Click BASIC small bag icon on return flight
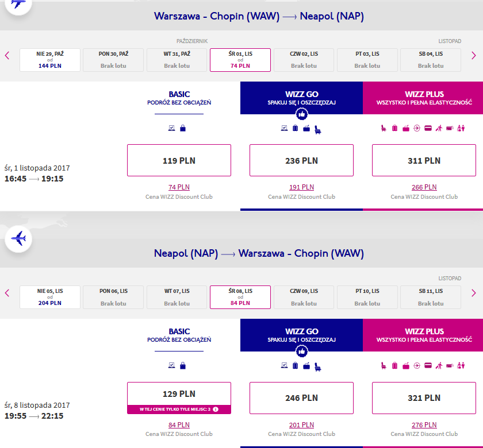 183,365
